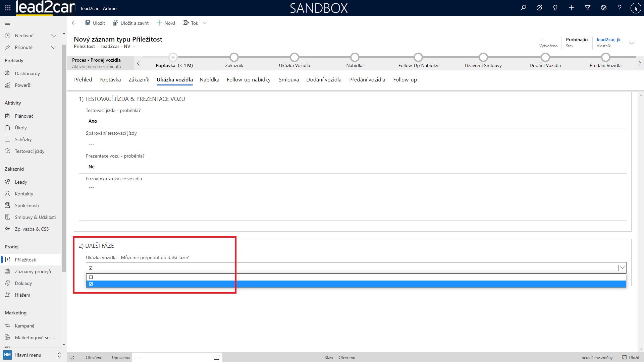Open the lead2car, jk owner link
Image resolution: width=644 pixels, height=362 pixels.
(608, 40)
